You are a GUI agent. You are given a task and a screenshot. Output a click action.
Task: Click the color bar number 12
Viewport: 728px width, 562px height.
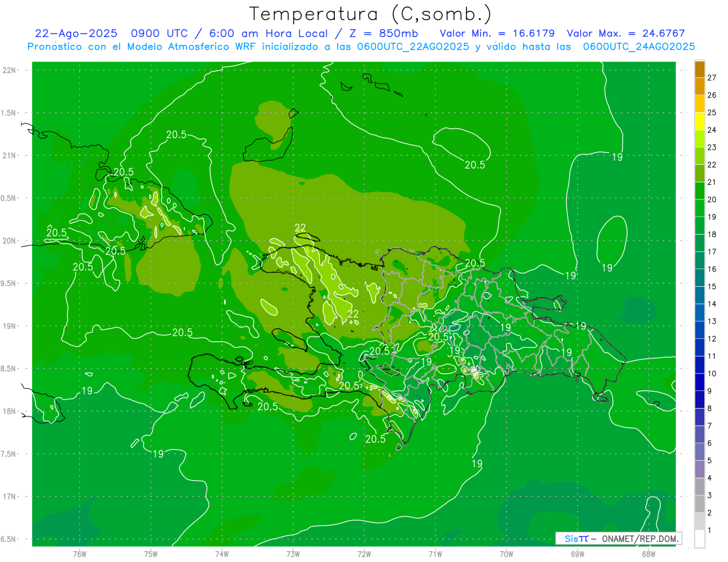coord(712,339)
